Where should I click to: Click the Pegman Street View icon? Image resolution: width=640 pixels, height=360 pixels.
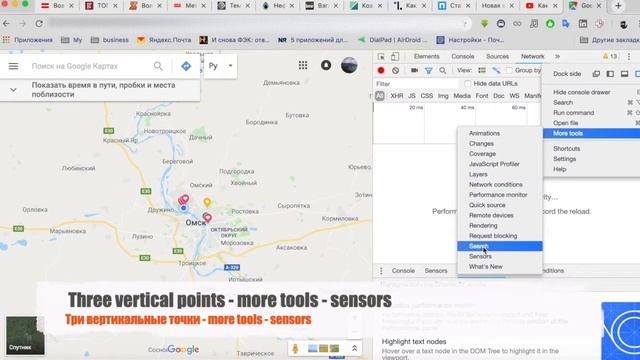(x=295, y=348)
